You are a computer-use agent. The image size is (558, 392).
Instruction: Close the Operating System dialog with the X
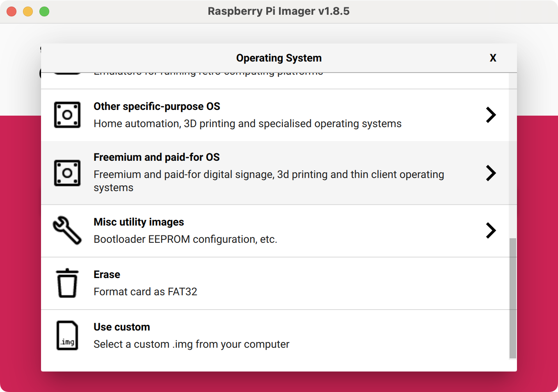pyautogui.click(x=493, y=58)
